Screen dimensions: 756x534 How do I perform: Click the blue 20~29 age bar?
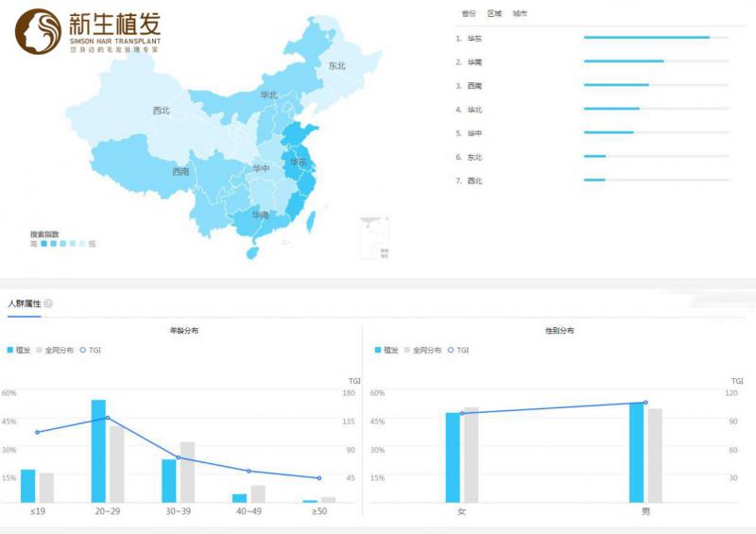point(98,451)
